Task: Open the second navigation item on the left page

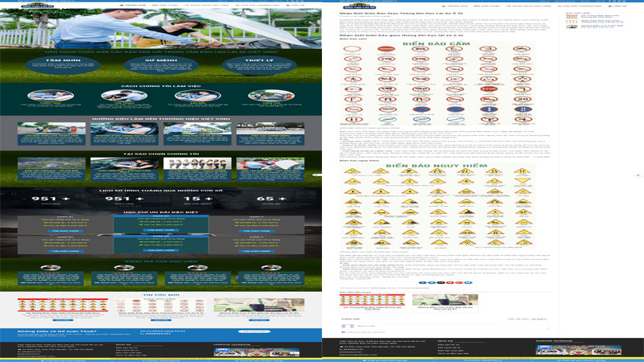Action: click(165, 6)
